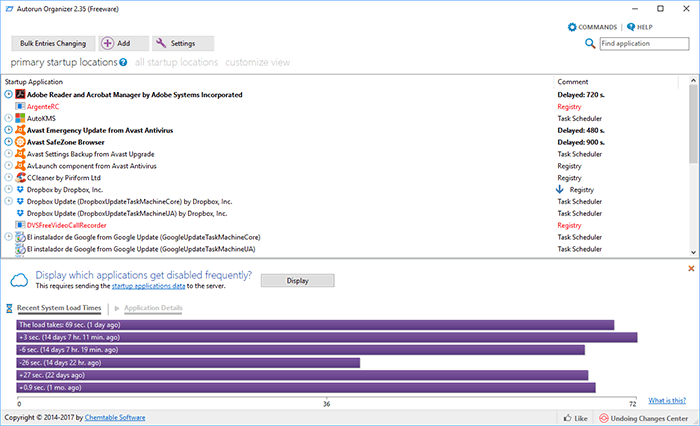Screen dimensions: 700x426
Task: Open the COMMANDS menu
Action: coord(592,27)
